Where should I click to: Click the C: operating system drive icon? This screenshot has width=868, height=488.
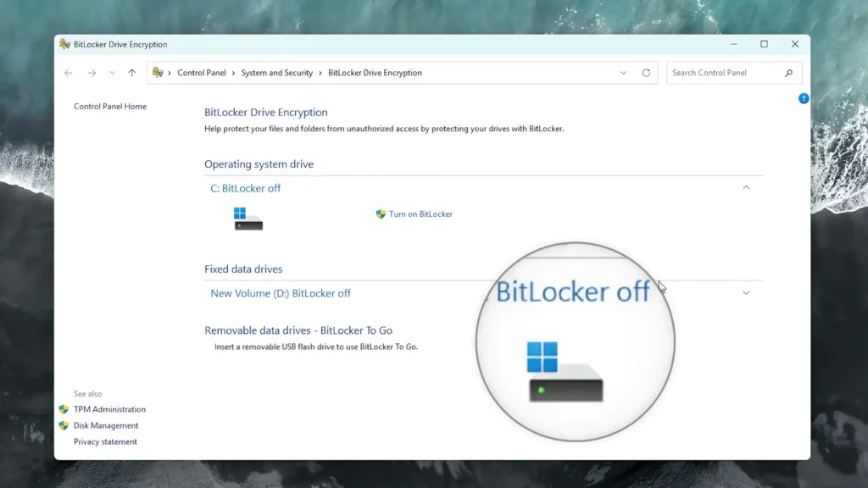(x=248, y=219)
